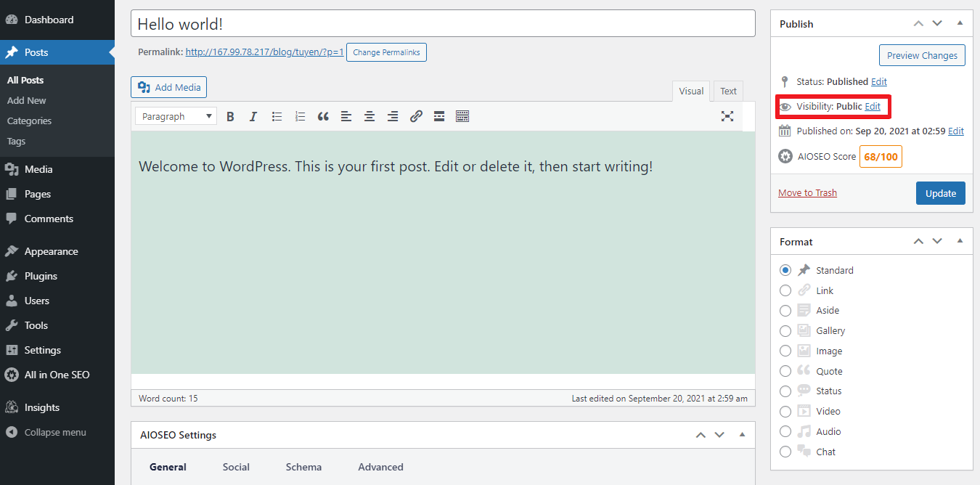The height and width of the screenshot is (485, 980).
Task: Insert a bulleted list
Action: pyautogui.click(x=277, y=116)
